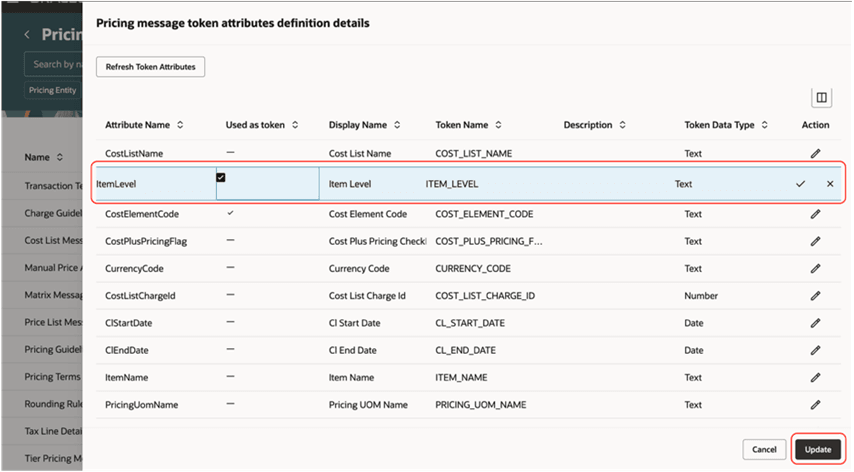Image resolution: width=854 pixels, height=472 pixels.
Task: Select the ClEndDate attribute cell
Action: coord(126,350)
